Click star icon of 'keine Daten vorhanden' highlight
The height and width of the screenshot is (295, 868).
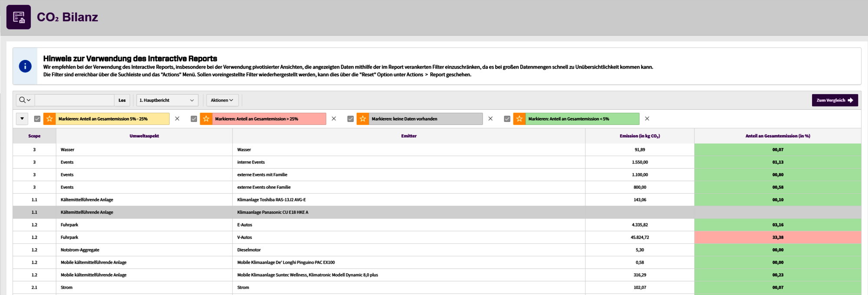click(x=363, y=119)
